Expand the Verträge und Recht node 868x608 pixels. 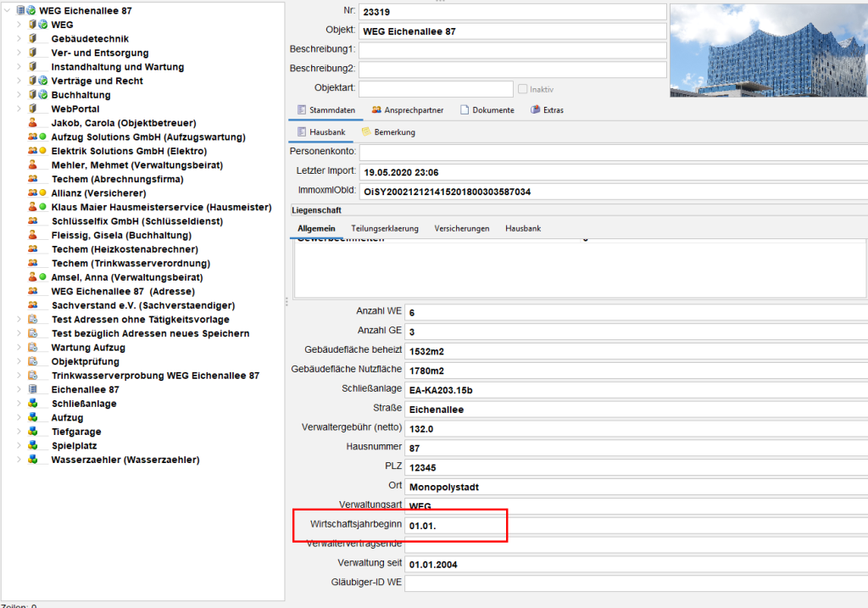pyautogui.click(x=19, y=81)
